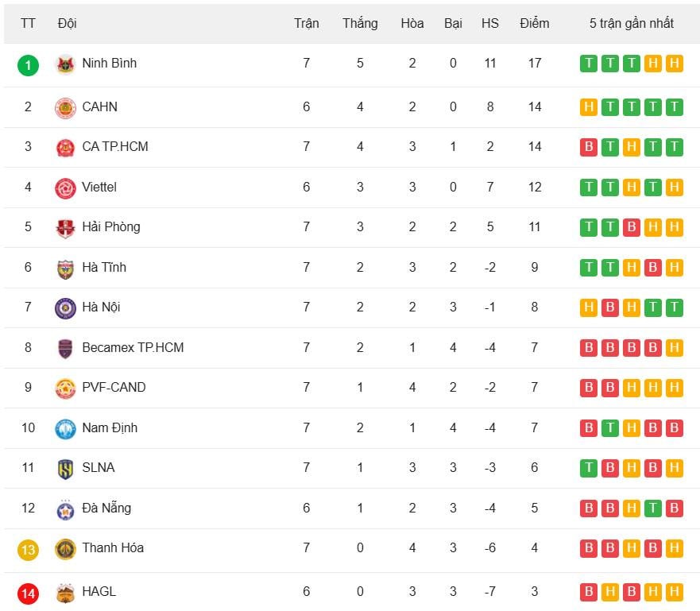The width and height of the screenshot is (700, 611).
Task: Open the Becamex TP.HCM team link
Action: pyautogui.click(x=133, y=347)
